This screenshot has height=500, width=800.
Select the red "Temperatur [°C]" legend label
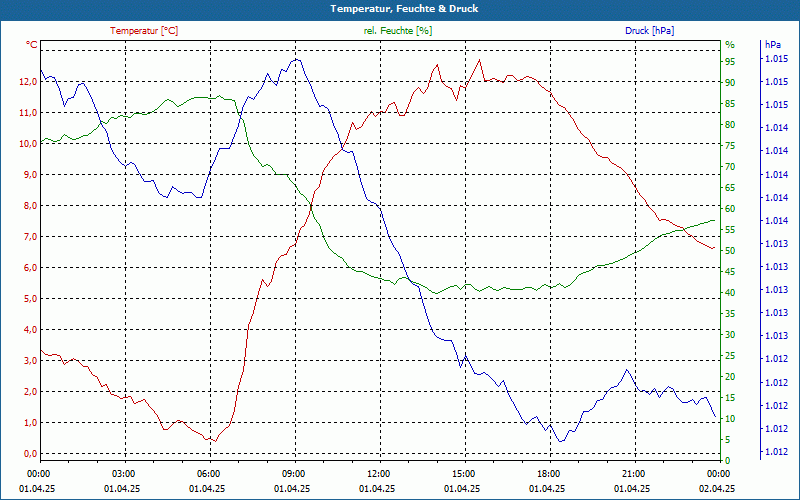(x=144, y=31)
